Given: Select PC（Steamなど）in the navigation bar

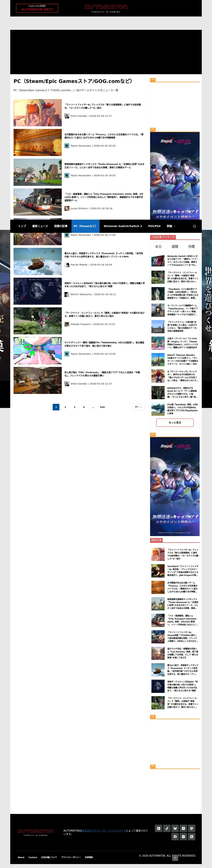Looking at the screenshot, I should 85,226.
